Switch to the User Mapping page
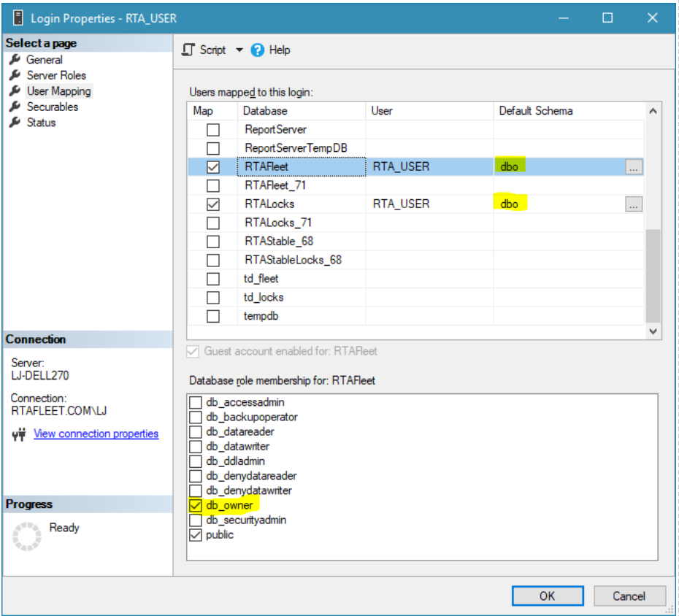The width and height of the screenshot is (679, 616). (x=58, y=91)
